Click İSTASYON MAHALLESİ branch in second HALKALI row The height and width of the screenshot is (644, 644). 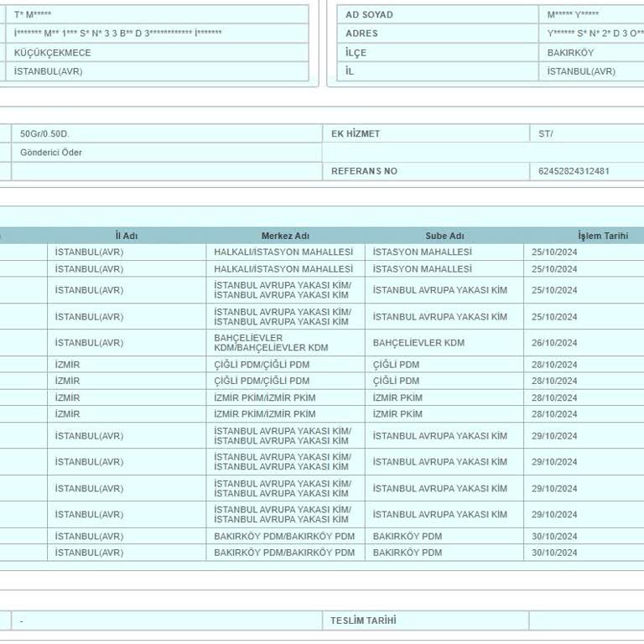pos(423,269)
